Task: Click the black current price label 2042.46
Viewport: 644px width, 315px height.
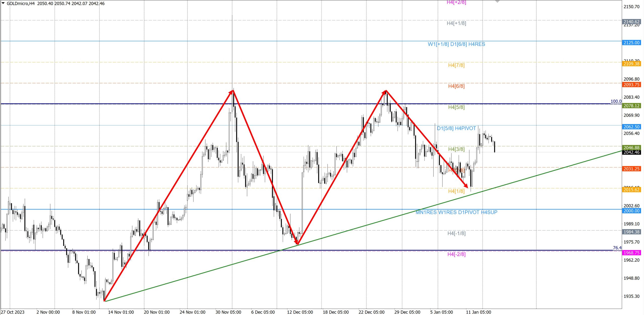Action: [631, 152]
